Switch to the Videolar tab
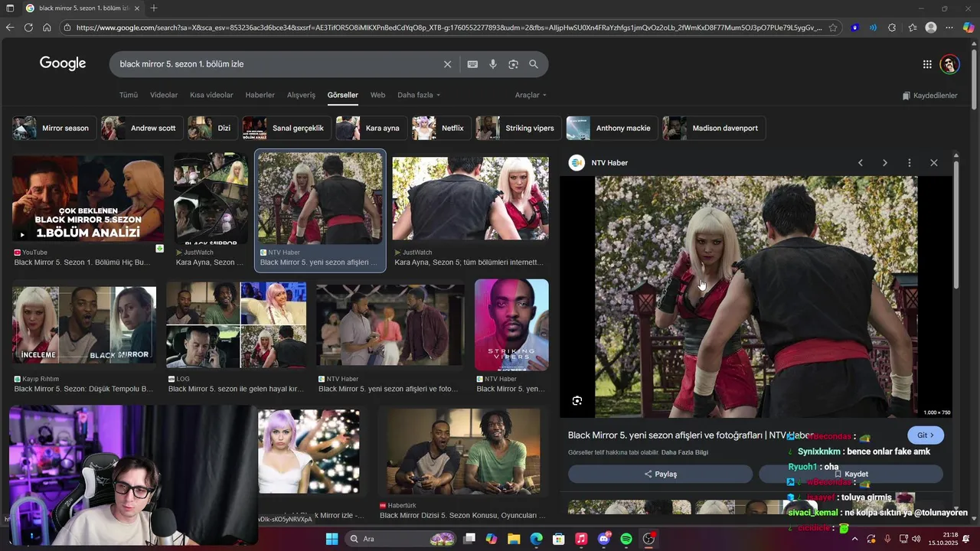The height and width of the screenshot is (551, 980). tap(164, 95)
